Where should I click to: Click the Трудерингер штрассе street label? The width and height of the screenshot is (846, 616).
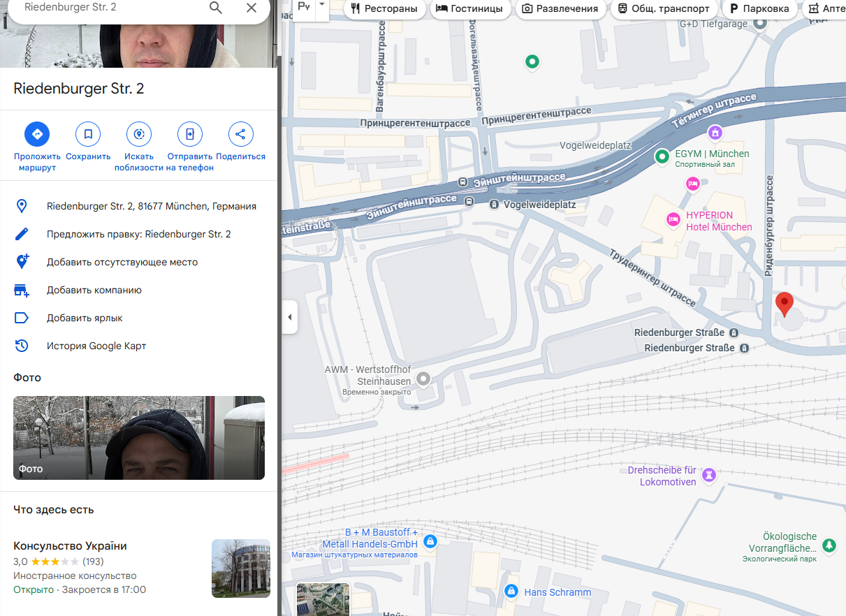(651, 277)
